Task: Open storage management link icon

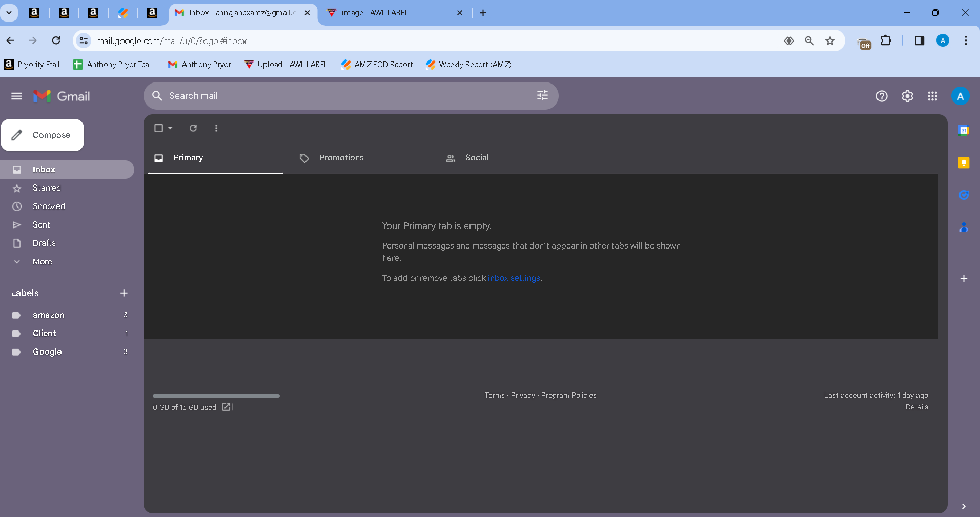Action: pyautogui.click(x=226, y=407)
